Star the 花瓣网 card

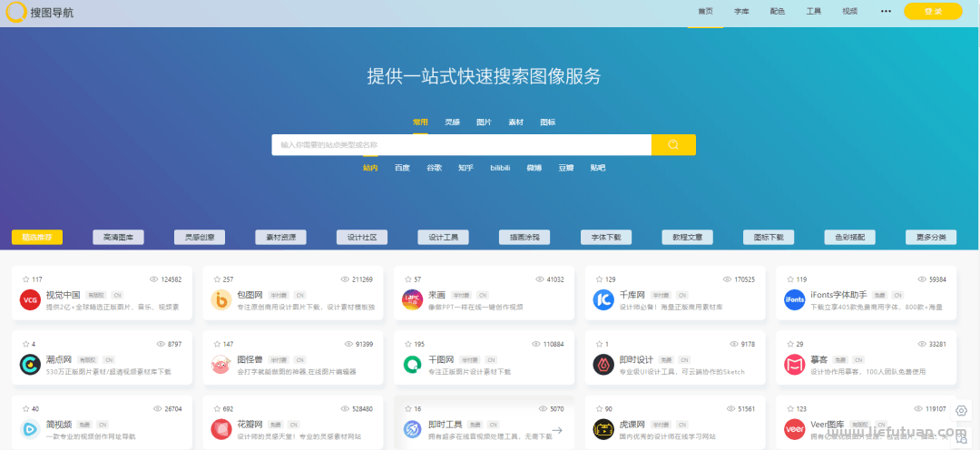(x=217, y=409)
